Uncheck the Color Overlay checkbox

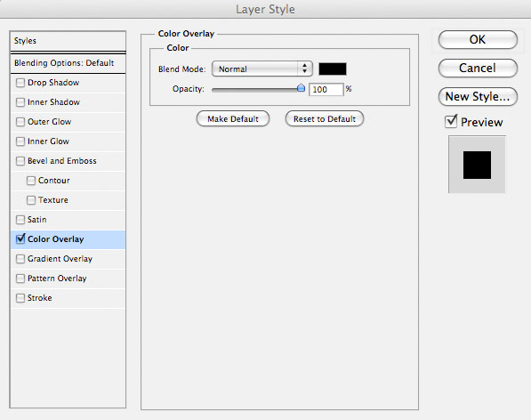click(20, 239)
